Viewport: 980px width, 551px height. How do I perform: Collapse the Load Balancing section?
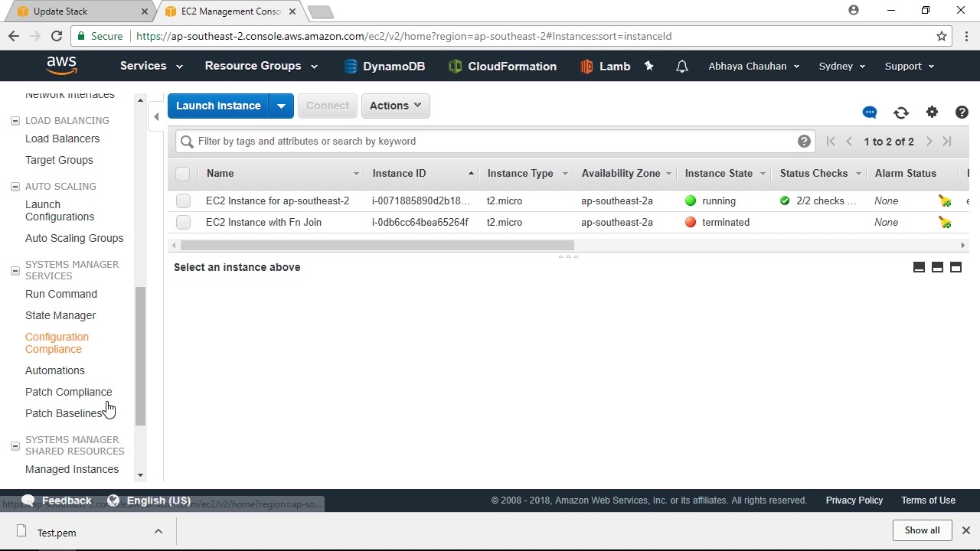pyautogui.click(x=15, y=121)
